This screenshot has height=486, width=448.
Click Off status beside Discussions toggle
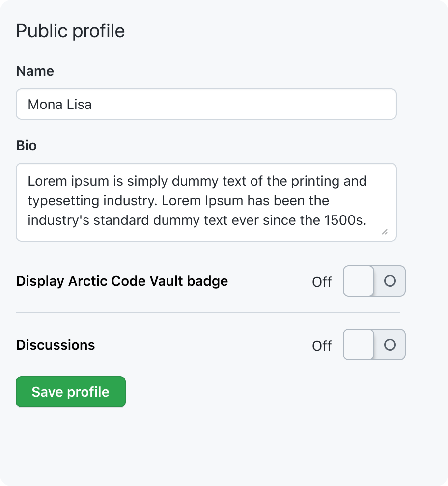point(322,346)
